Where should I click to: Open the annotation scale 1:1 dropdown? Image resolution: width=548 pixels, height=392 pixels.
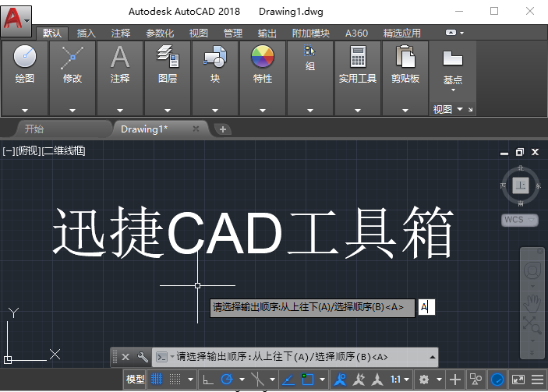[399, 380]
